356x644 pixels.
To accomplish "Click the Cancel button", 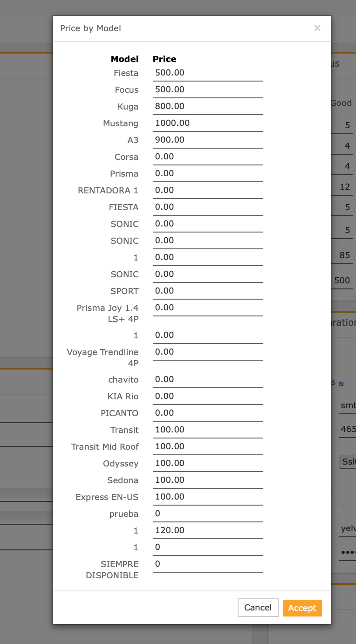I will (x=258, y=608).
